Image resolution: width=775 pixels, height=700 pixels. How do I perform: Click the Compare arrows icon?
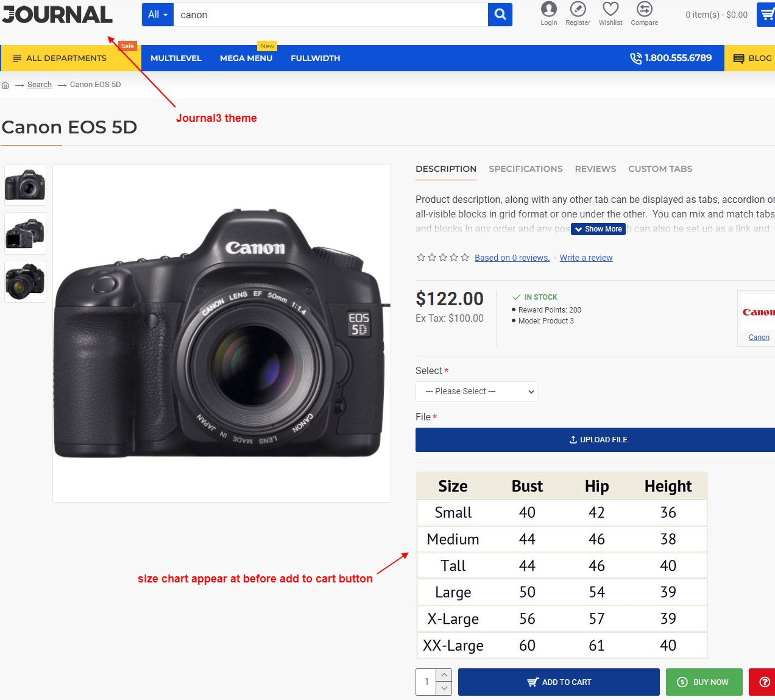[644, 10]
